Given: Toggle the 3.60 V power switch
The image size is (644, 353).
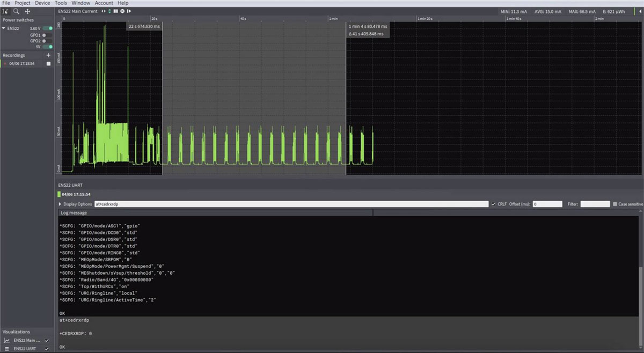Looking at the screenshot, I should tap(48, 28).
